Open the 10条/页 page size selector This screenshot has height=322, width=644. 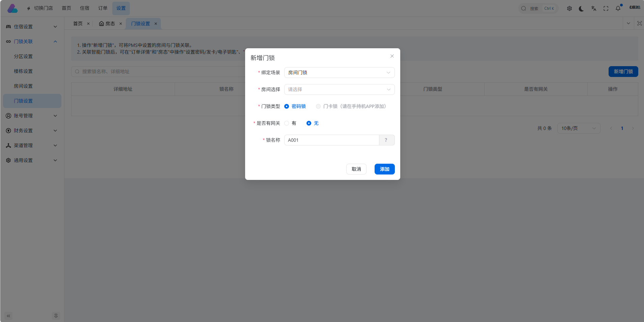coord(578,128)
